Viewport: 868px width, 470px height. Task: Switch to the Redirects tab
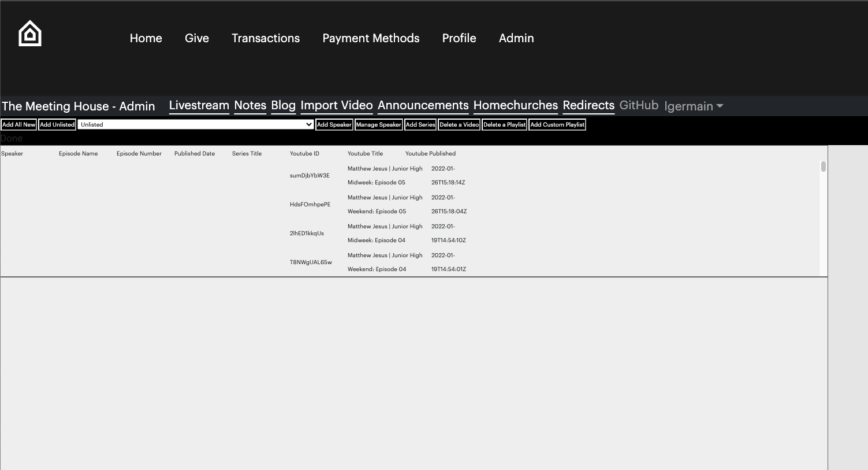[x=588, y=105]
